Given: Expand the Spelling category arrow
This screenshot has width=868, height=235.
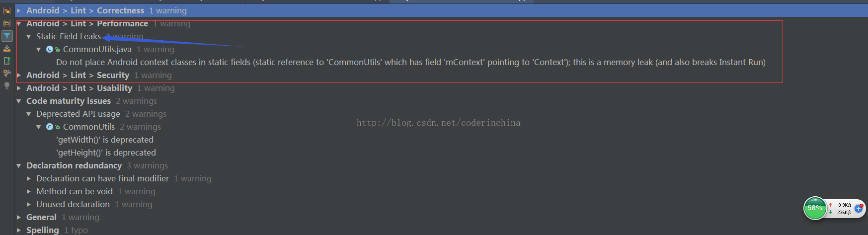Looking at the screenshot, I should click(x=19, y=230).
